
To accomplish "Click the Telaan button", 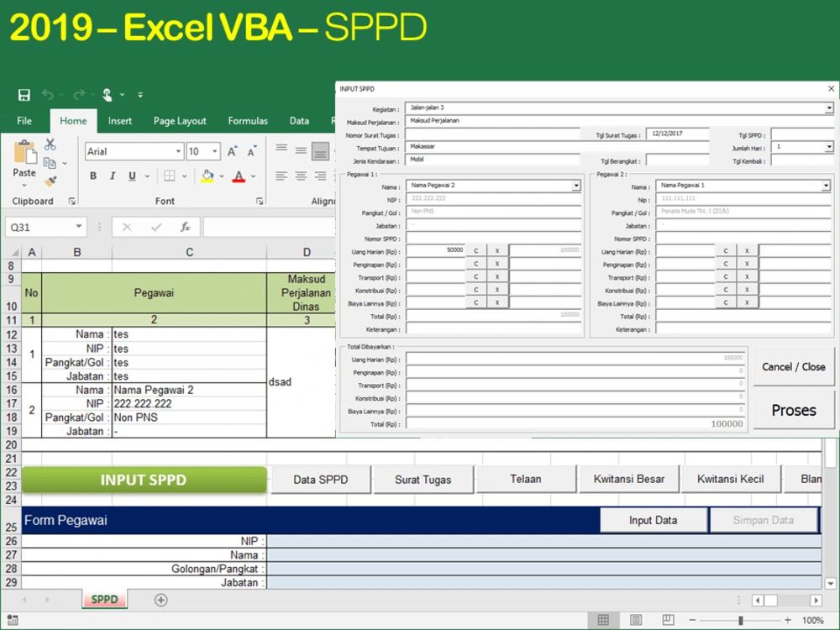I will [526, 479].
